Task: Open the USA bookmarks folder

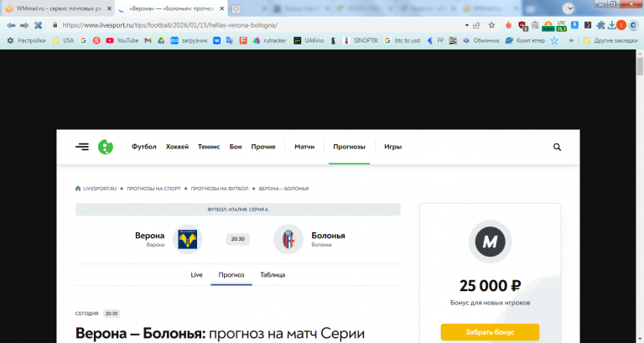Action: click(x=63, y=40)
